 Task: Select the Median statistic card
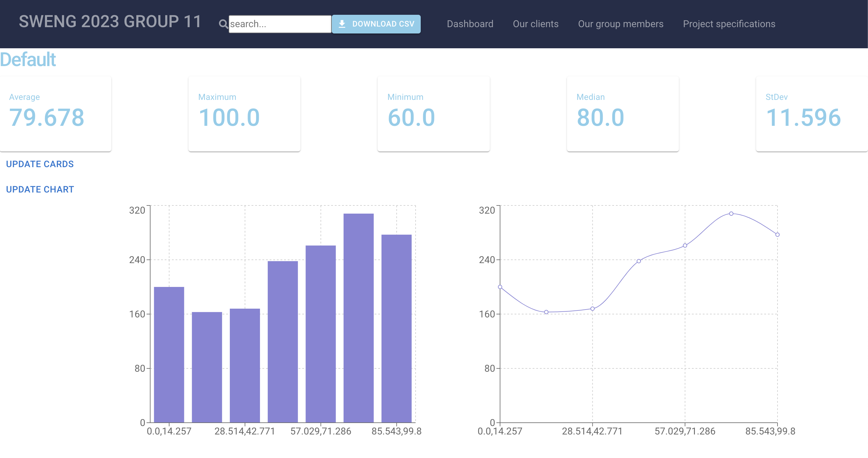[623, 114]
